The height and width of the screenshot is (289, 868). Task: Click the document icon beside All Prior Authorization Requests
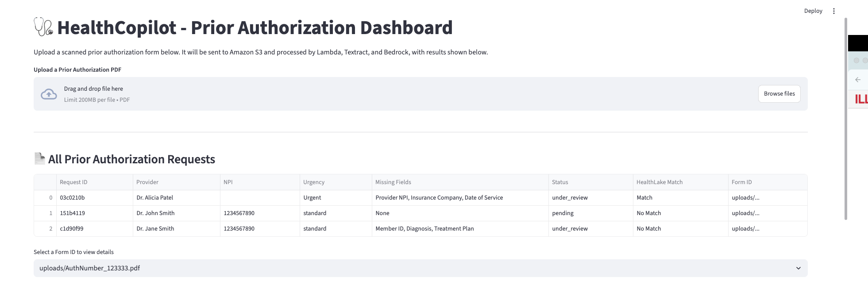pos(40,158)
